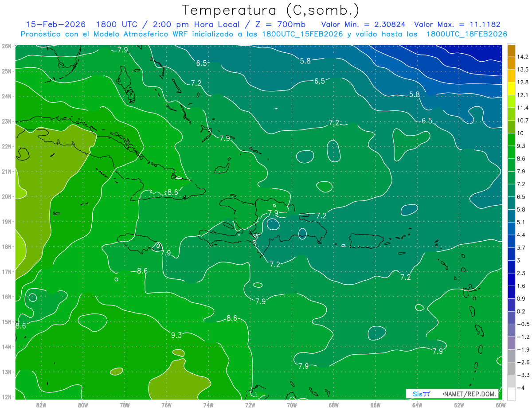Click the latitude axis label "23N"

[x=6, y=121]
